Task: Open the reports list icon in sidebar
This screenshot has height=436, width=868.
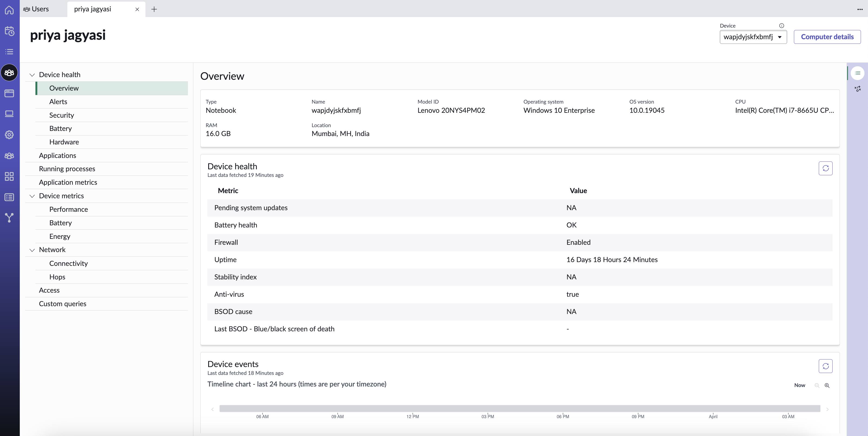Action: coord(9,197)
